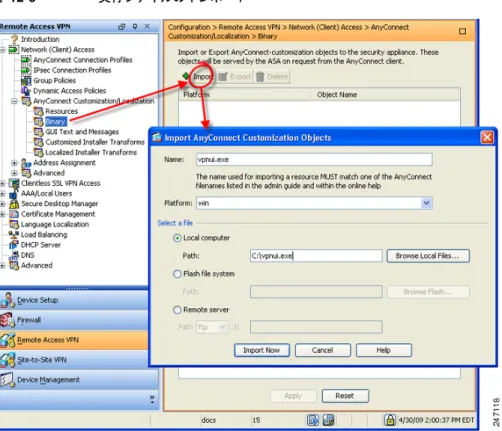
Task: Open the Group Policies icon
Action: [x=26, y=81]
